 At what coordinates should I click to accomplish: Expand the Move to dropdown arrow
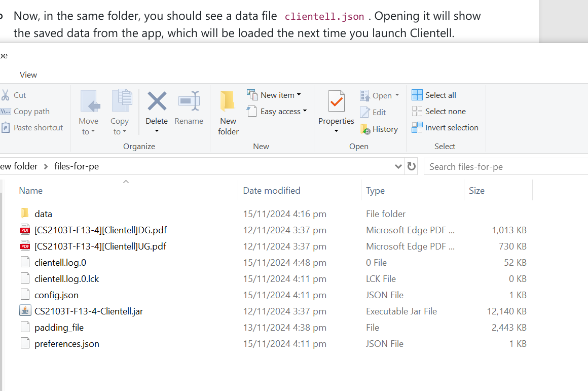click(x=93, y=131)
